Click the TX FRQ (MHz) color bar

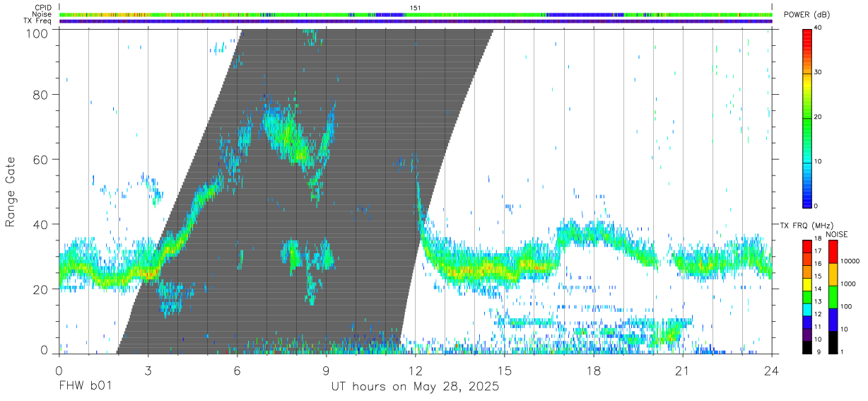(x=807, y=296)
